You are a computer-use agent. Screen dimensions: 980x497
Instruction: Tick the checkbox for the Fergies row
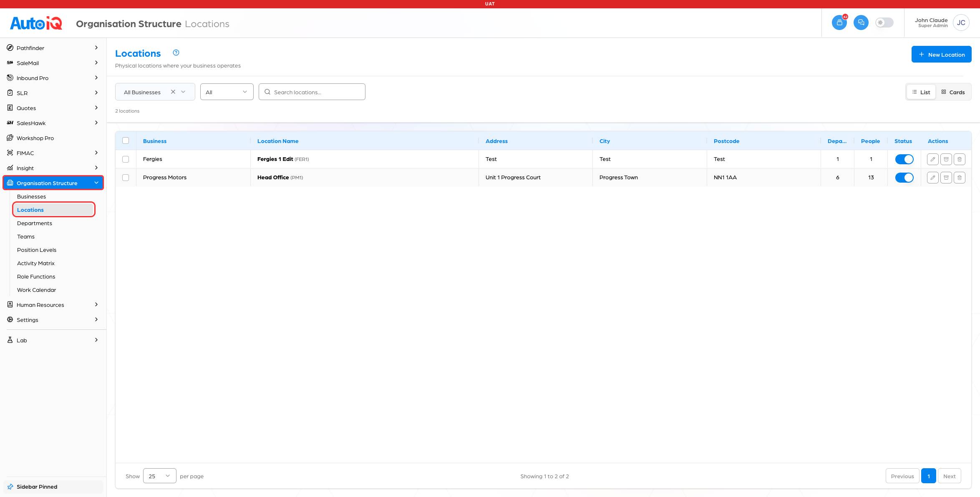pos(126,159)
